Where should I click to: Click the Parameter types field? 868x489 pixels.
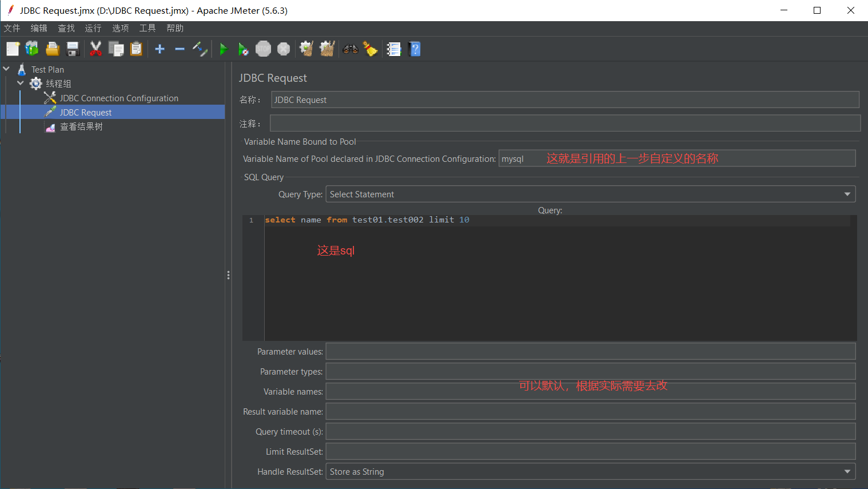pyautogui.click(x=591, y=371)
